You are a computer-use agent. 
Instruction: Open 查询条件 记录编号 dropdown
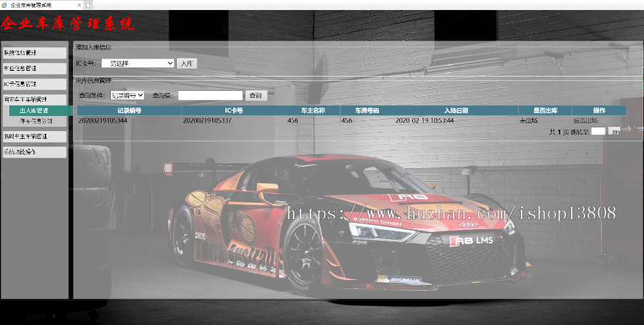127,95
